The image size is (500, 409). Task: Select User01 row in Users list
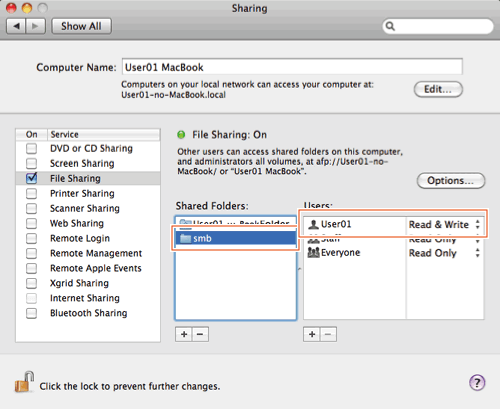click(x=393, y=224)
